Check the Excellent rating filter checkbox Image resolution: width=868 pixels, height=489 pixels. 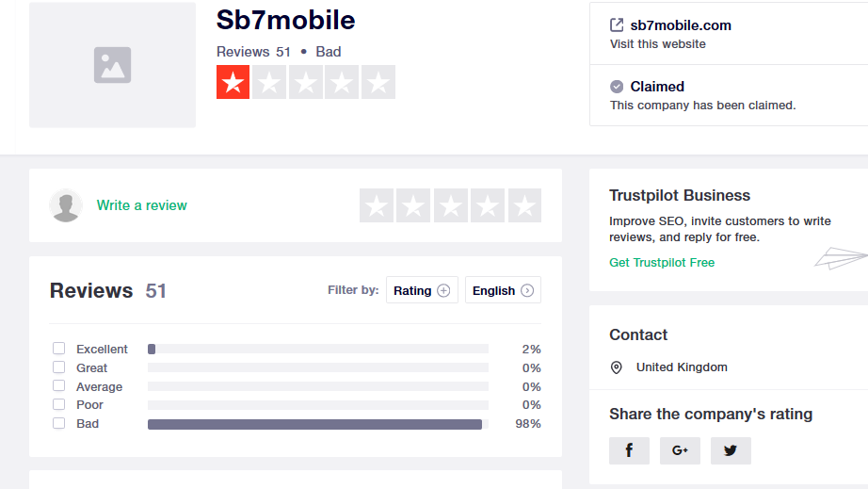[x=58, y=349]
